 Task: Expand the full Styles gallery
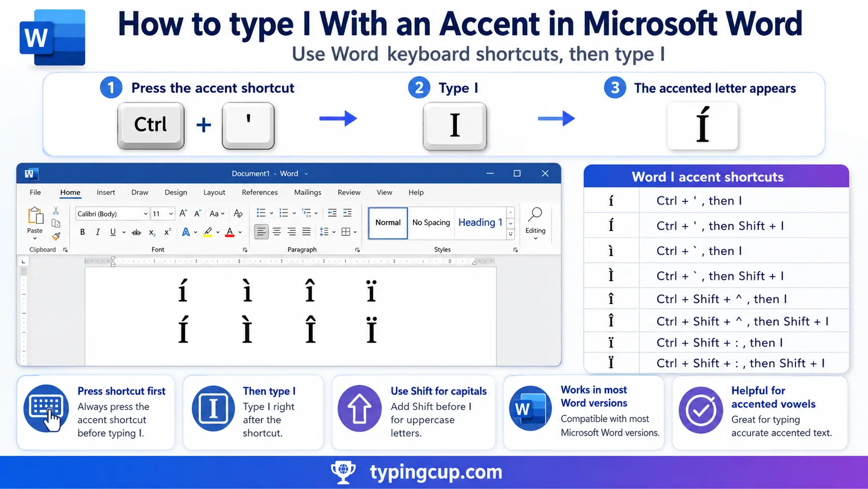tap(511, 234)
